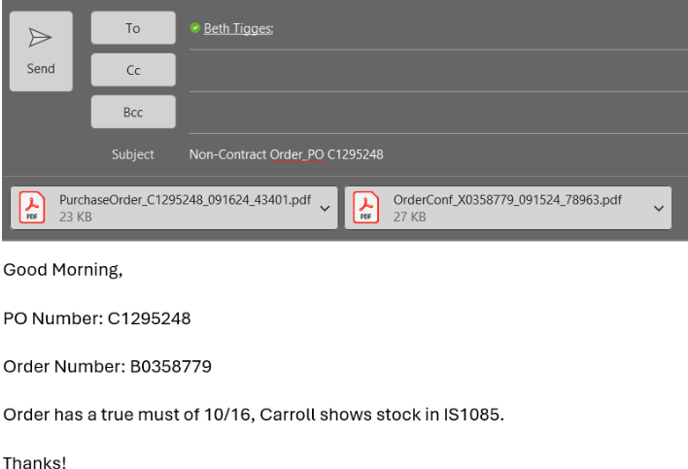Viewport: 688px width, 469px height.
Task: Click the Send paper-plane icon
Action: [x=40, y=37]
